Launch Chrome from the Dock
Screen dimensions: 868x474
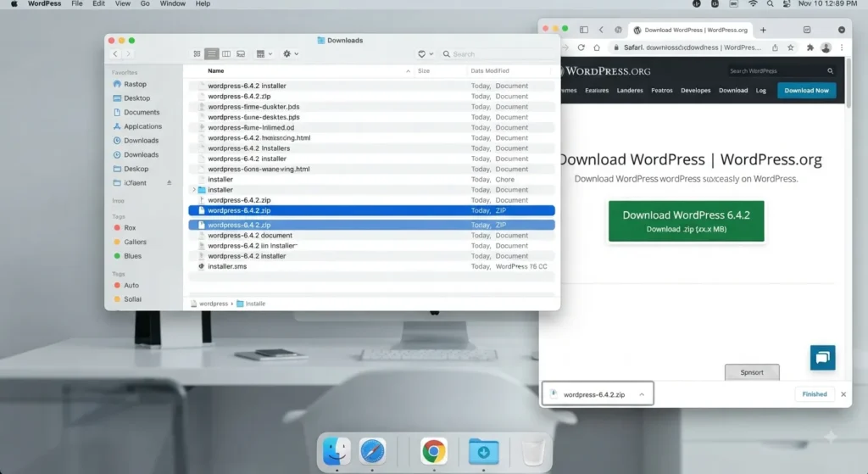433,451
